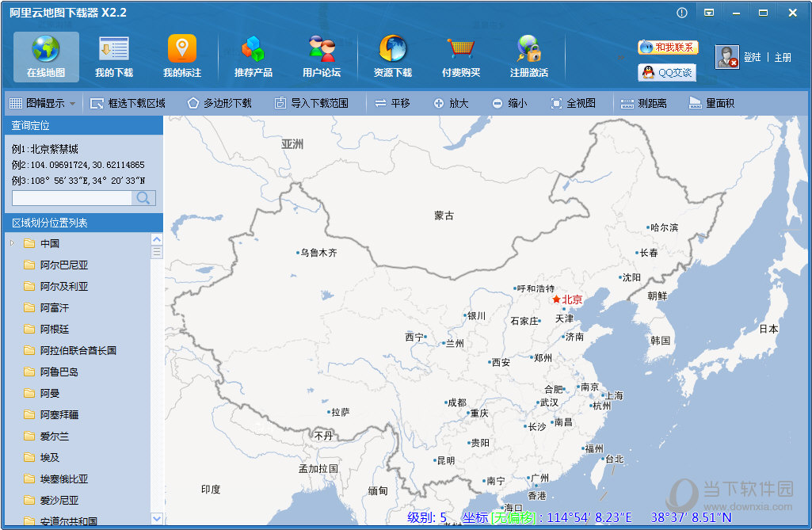Click the 级别: 5 zoom level text
Viewport: 812px width, 530px height.
pyautogui.click(x=427, y=517)
